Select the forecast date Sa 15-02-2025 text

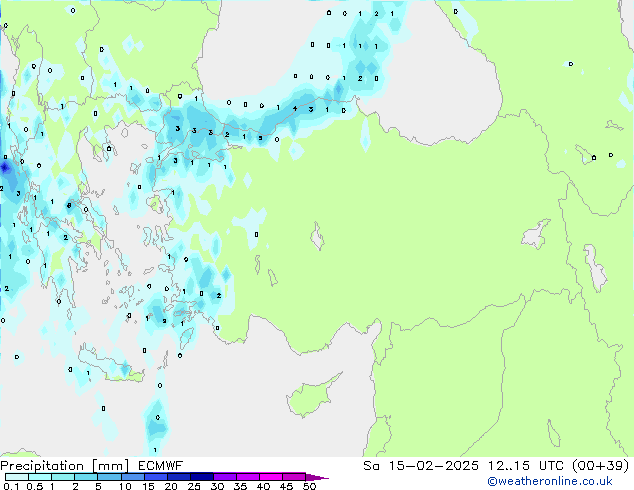click(x=421, y=466)
